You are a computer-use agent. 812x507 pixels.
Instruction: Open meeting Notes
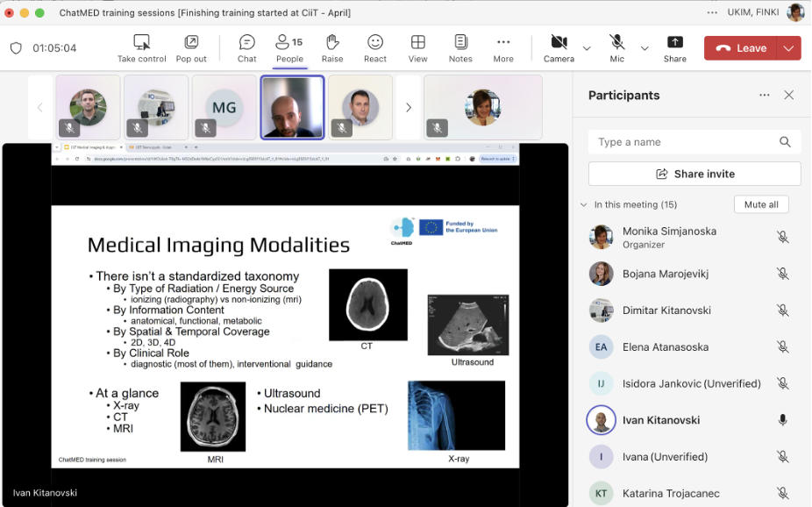point(460,43)
